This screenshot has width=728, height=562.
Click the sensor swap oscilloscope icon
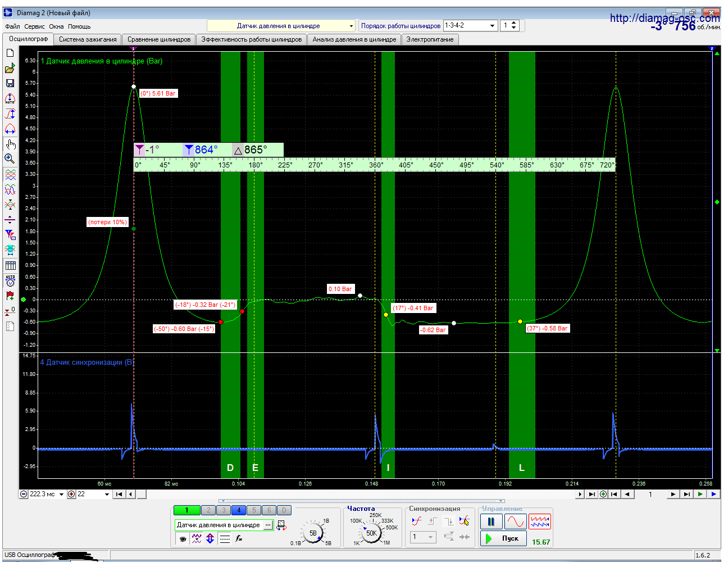(281, 525)
